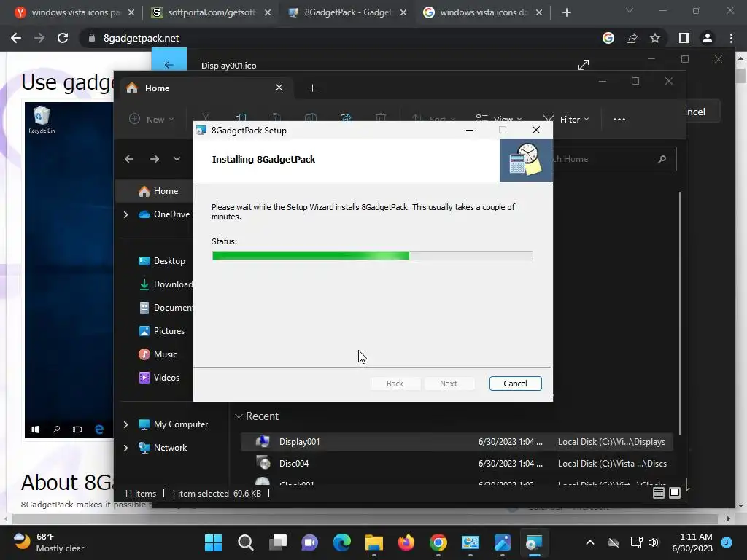Select My Computer in sidebar
Viewport: 747px width, 560px height.
[x=173, y=424]
